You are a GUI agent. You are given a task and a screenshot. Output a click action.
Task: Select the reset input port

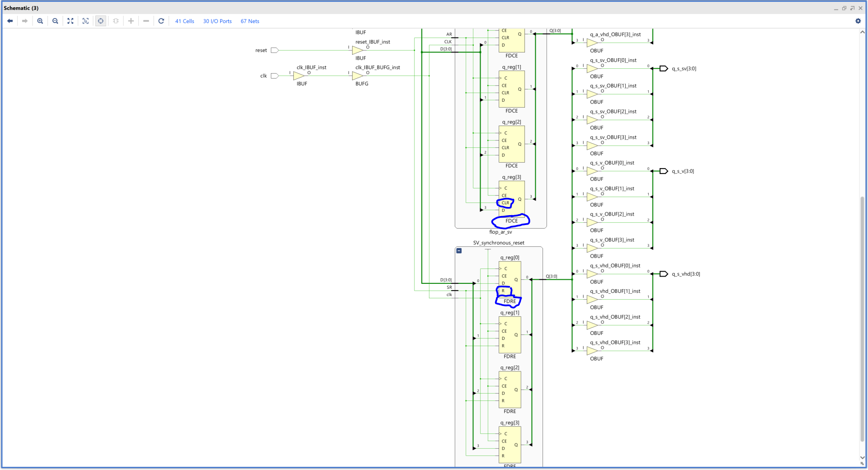click(274, 50)
